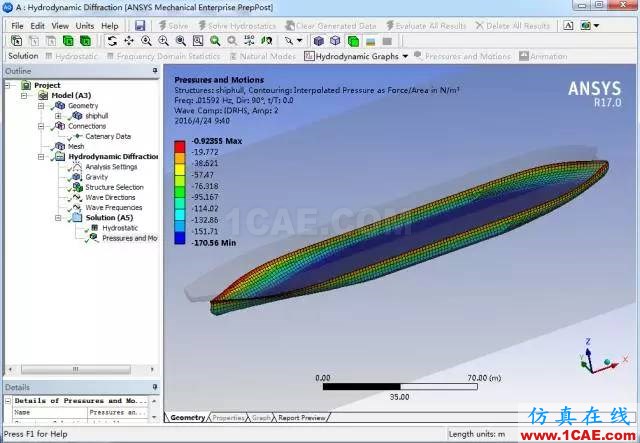Viewport: 640px width, 443px height.
Task: Click Frequency Domain Statistics toolbar button
Action: (163, 56)
